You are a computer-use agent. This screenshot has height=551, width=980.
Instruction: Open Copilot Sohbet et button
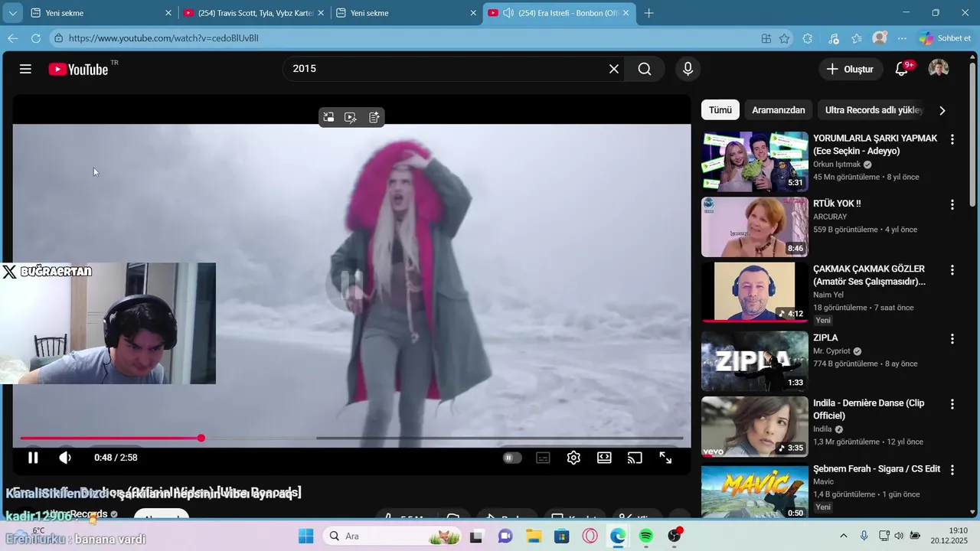[x=946, y=38]
